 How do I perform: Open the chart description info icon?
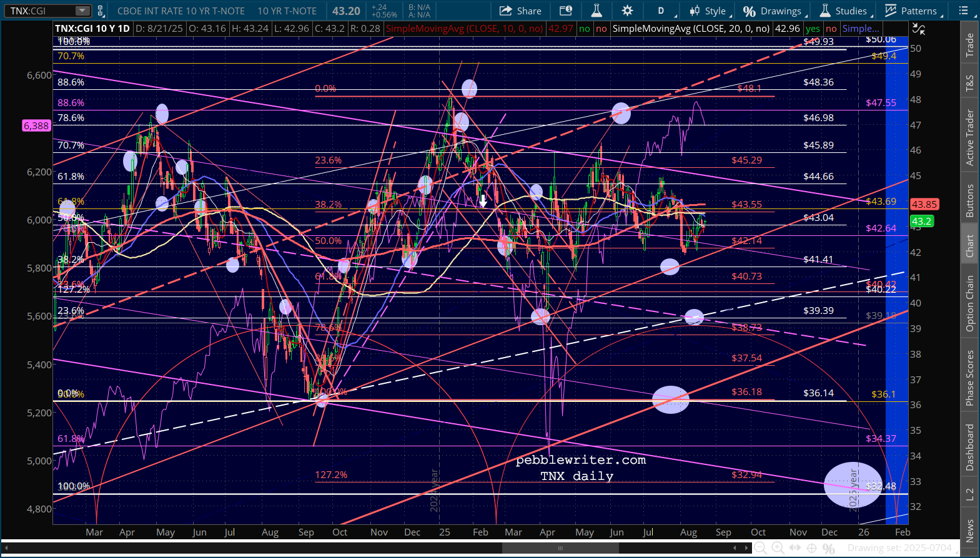click(566, 11)
